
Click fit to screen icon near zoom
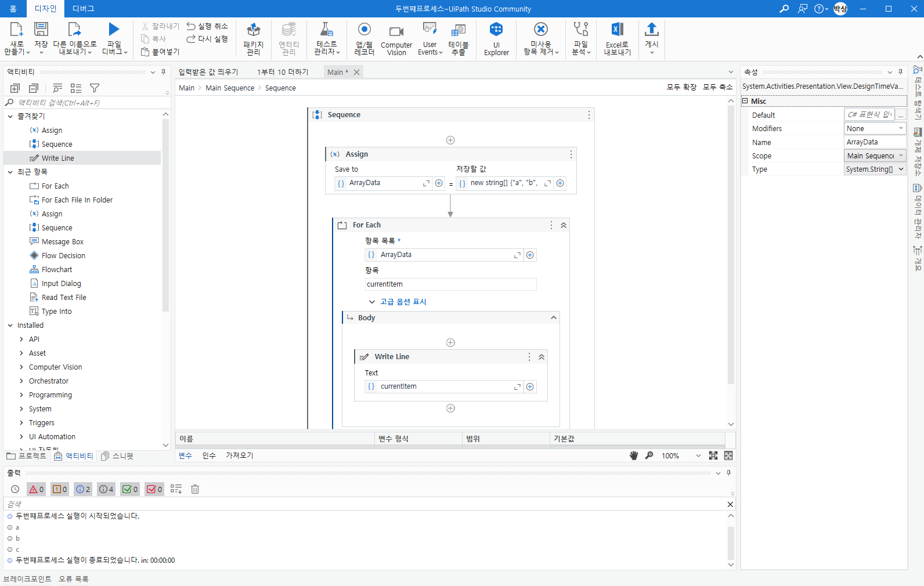click(713, 455)
